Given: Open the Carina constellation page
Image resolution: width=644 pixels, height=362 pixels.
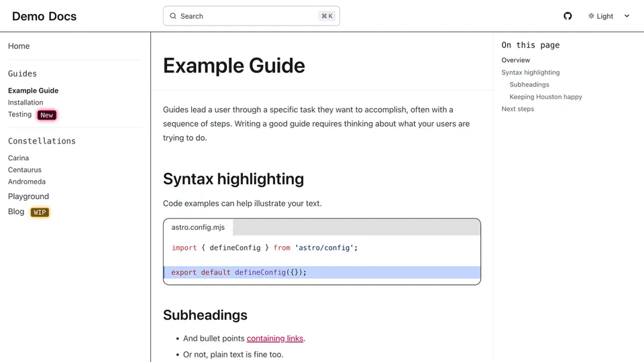Looking at the screenshot, I should click(18, 158).
